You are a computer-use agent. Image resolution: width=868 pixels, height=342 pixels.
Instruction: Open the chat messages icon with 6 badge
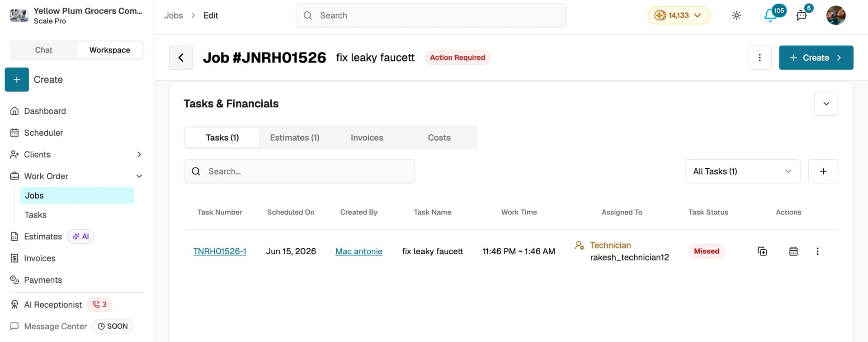click(x=802, y=15)
